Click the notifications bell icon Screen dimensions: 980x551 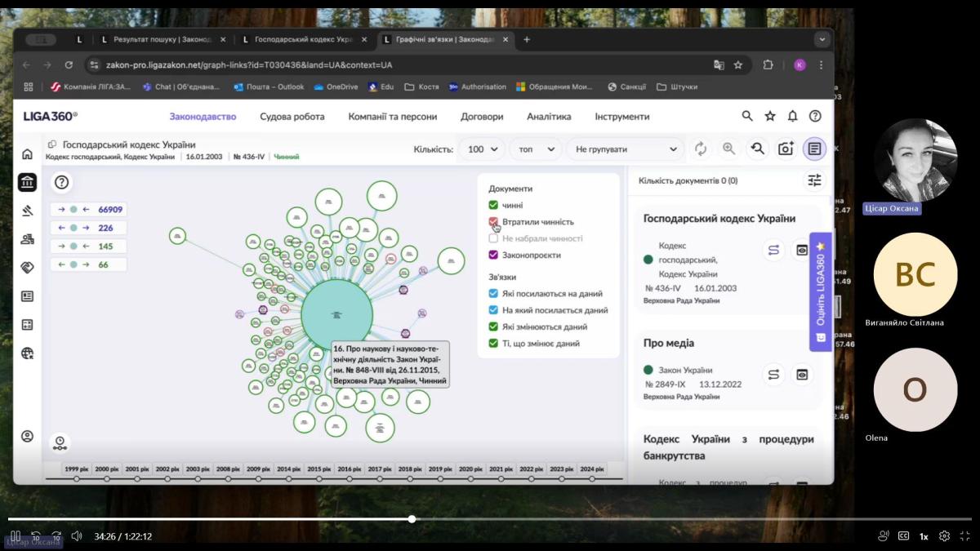click(x=792, y=116)
